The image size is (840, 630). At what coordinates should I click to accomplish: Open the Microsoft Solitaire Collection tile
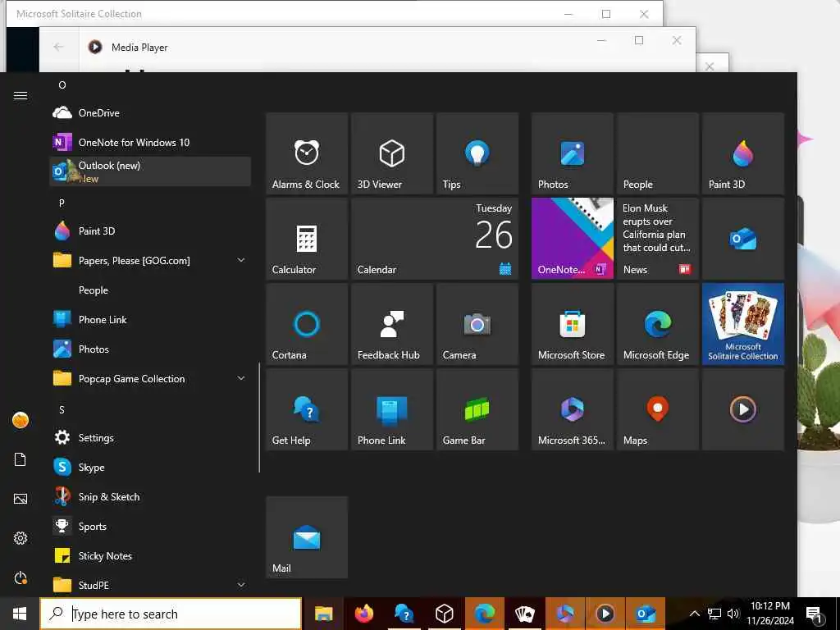(743, 324)
